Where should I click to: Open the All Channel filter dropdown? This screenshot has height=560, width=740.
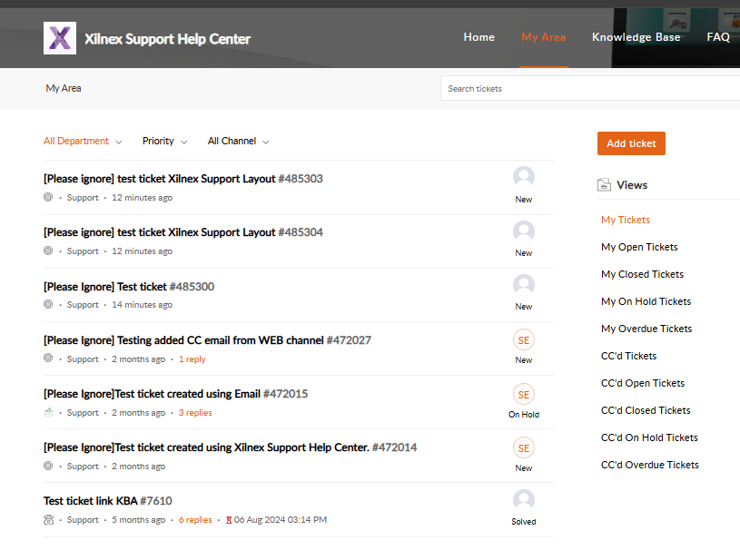point(238,142)
